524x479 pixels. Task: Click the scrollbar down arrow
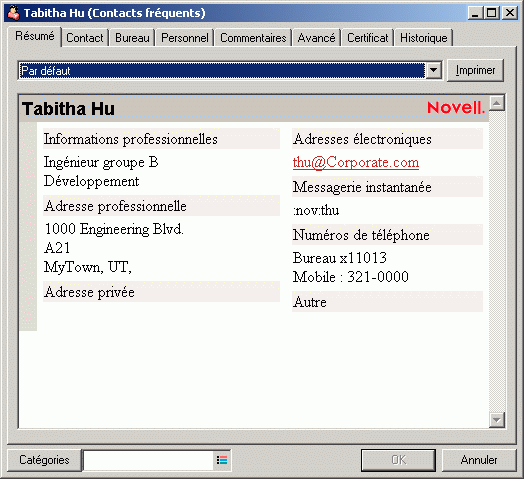(x=497, y=420)
